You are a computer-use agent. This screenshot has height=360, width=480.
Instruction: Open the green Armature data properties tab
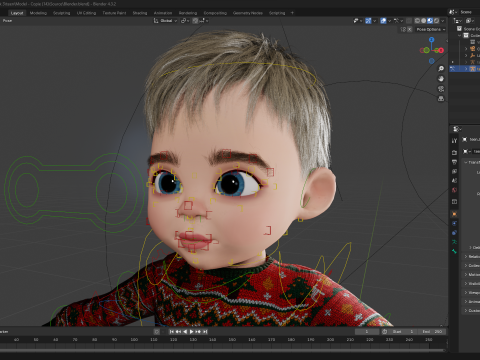point(454,242)
